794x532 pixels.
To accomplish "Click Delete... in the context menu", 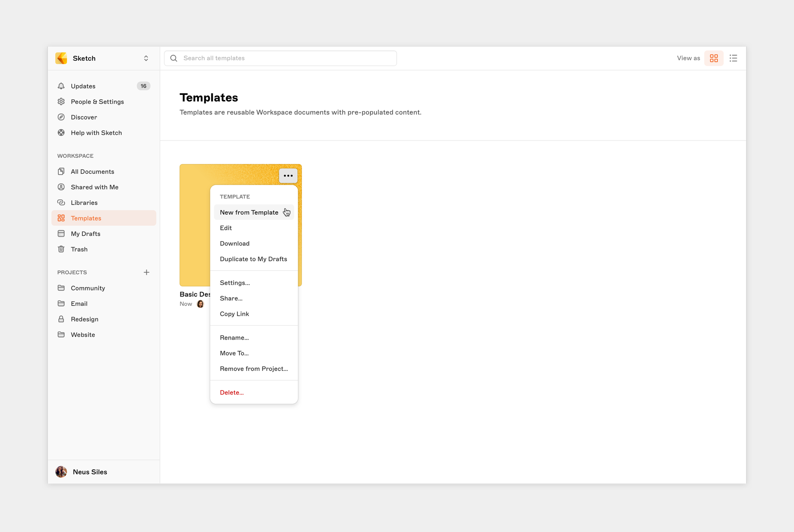I will [x=232, y=392].
